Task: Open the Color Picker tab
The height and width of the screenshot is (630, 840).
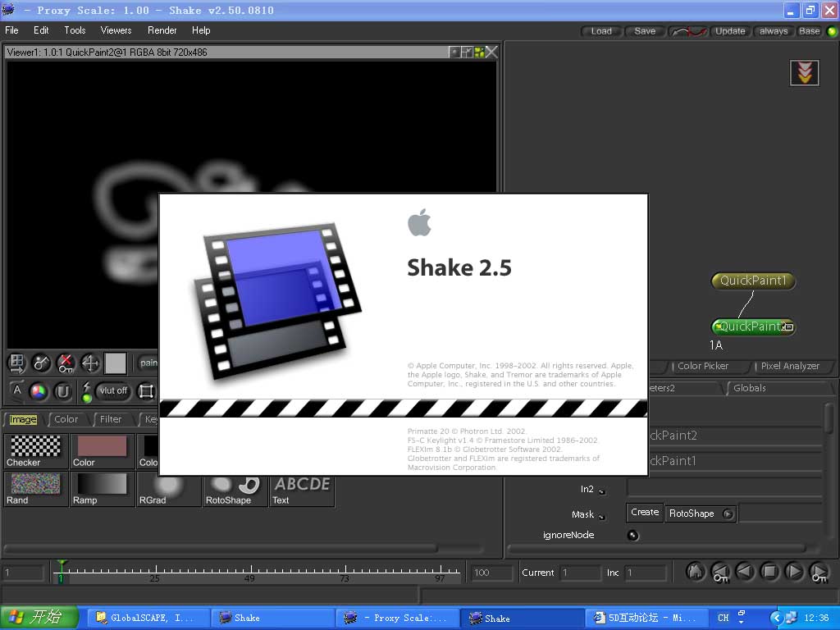Action: (703, 366)
